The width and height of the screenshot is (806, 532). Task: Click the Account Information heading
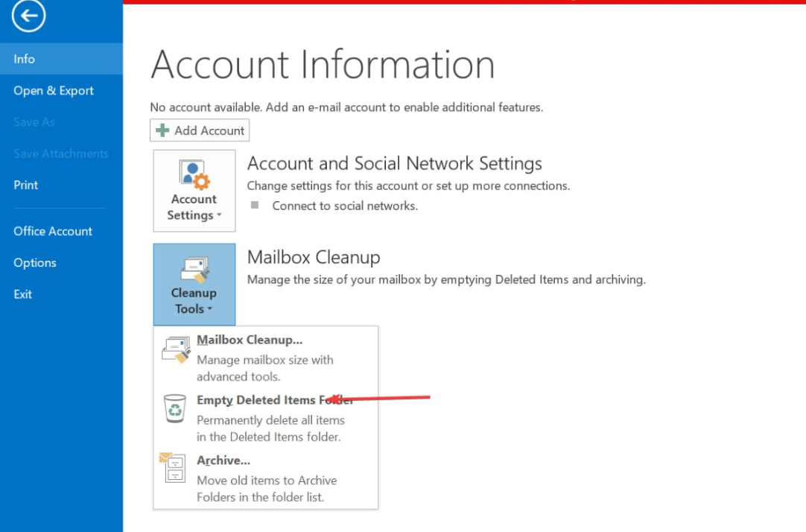coord(323,64)
